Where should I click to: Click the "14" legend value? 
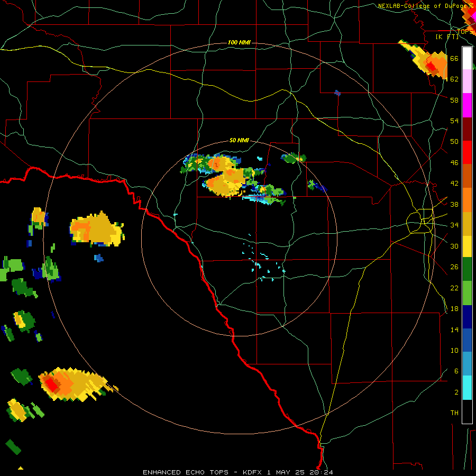coord(454,329)
